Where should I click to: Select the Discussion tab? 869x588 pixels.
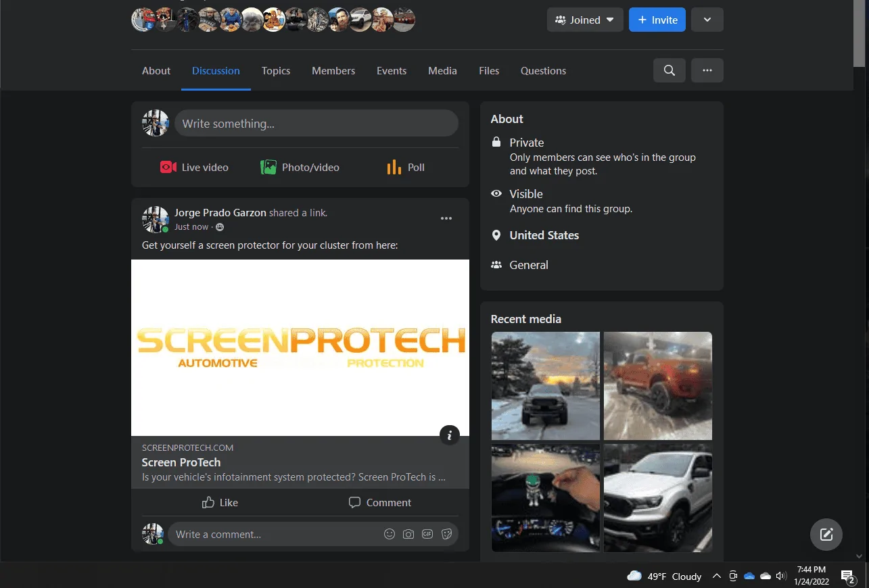(216, 70)
